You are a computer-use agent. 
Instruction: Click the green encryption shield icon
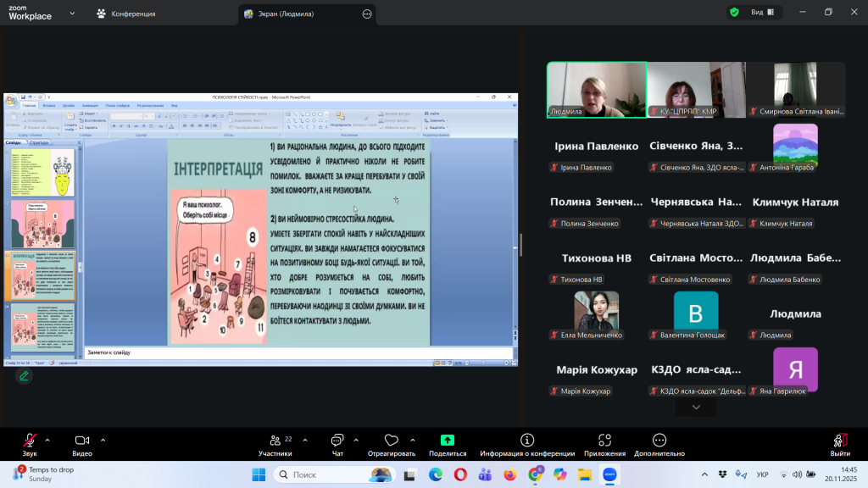734,13
